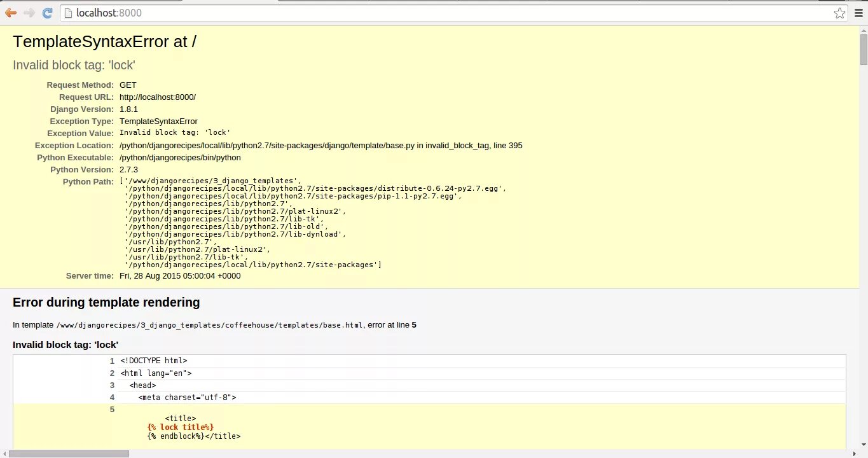
Task: Click the Request Method value GET
Action: 128,85
